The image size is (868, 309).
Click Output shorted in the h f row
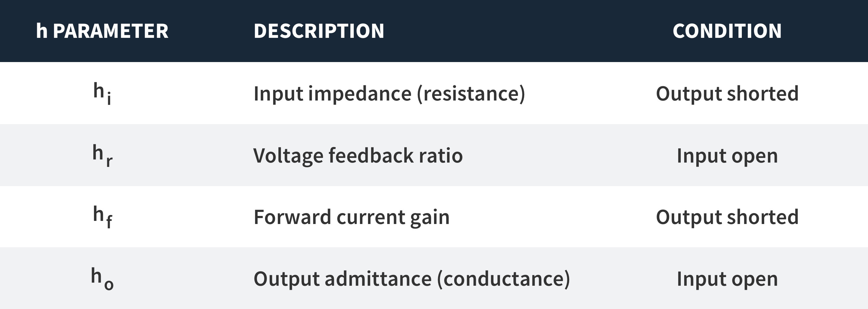coord(727,217)
